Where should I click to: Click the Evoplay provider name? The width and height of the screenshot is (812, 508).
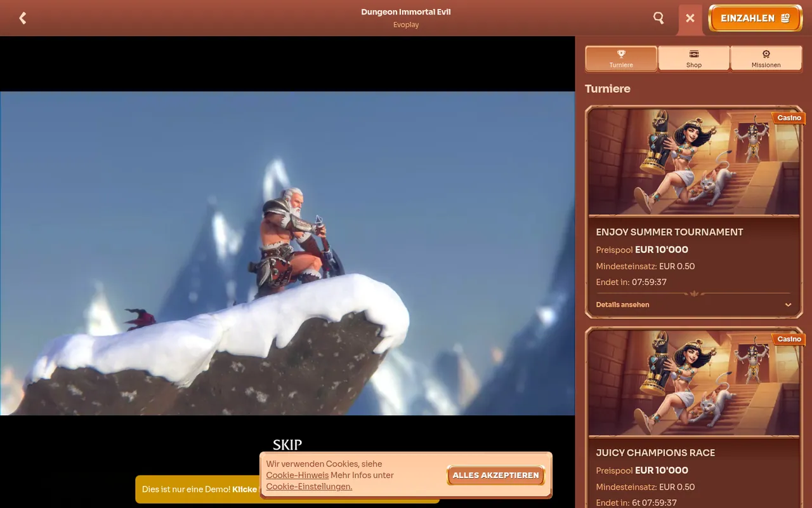click(406, 25)
